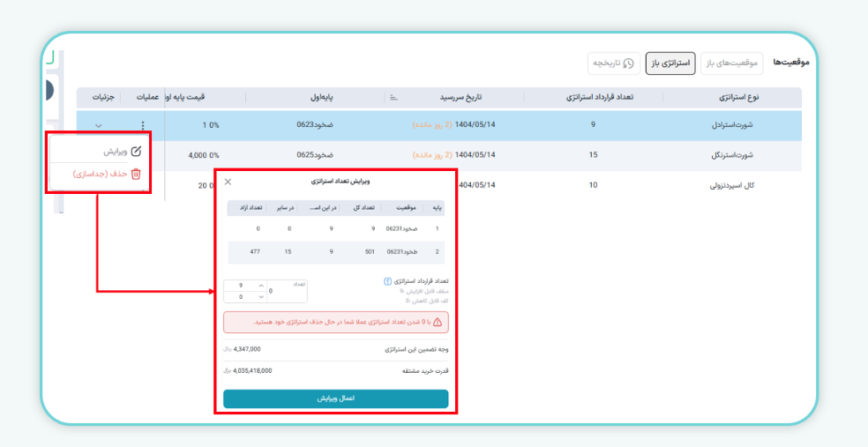The height and width of the screenshot is (447, 868).
Task: Click ضخود0625 in the پایه‌اول column
Action: point(315,155)
